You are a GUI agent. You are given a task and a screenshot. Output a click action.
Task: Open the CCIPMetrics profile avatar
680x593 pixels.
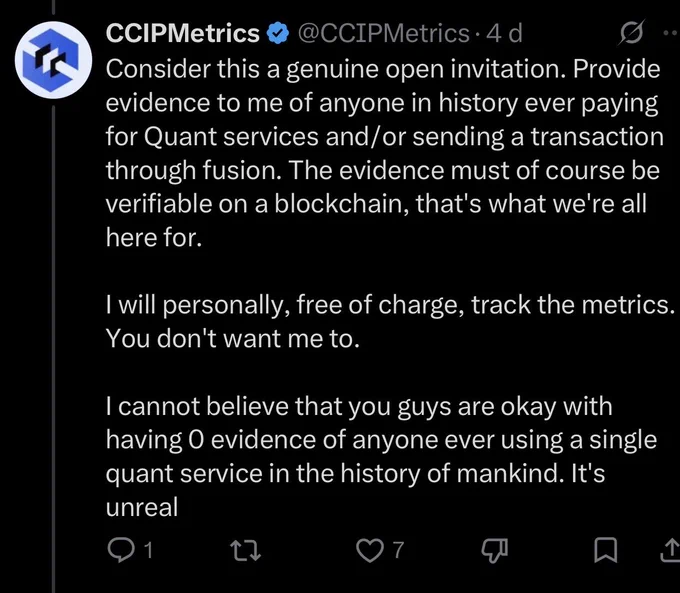click(53, 60)
